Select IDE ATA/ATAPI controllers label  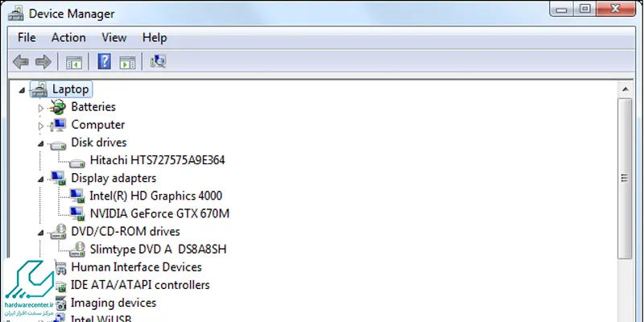[140, 285]
